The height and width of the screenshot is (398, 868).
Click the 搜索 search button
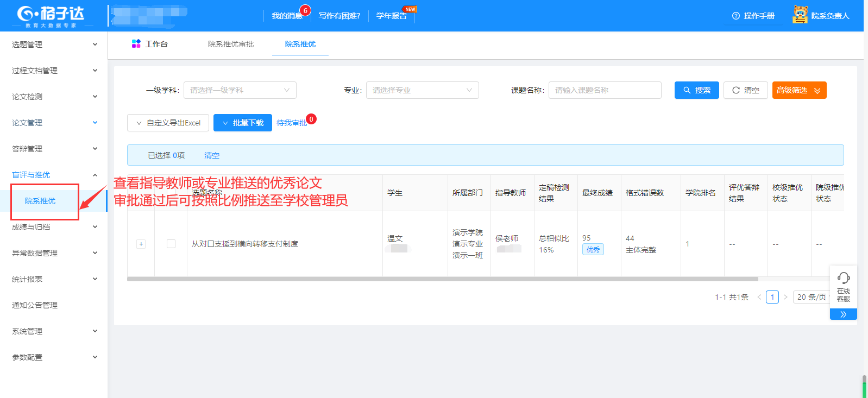pyautogui.click(x=696, y=90)
